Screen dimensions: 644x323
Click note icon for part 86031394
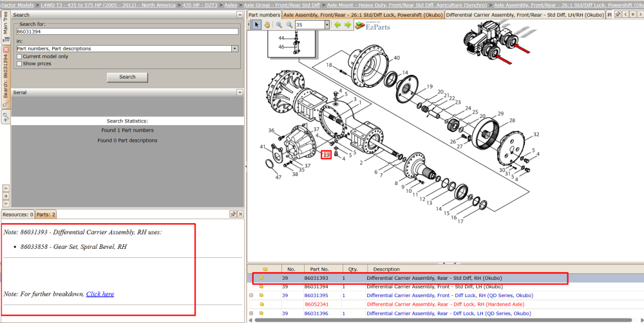pyautogui.click(x=261, y=287)
